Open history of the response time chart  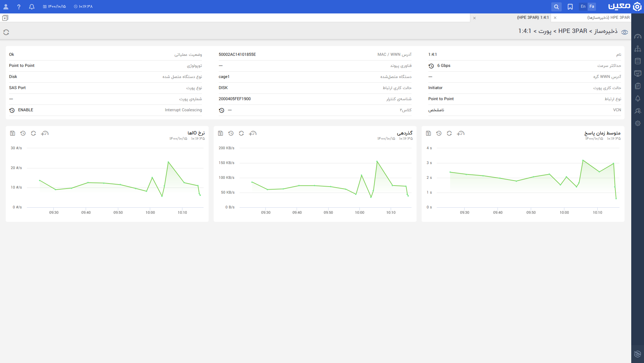439,133
